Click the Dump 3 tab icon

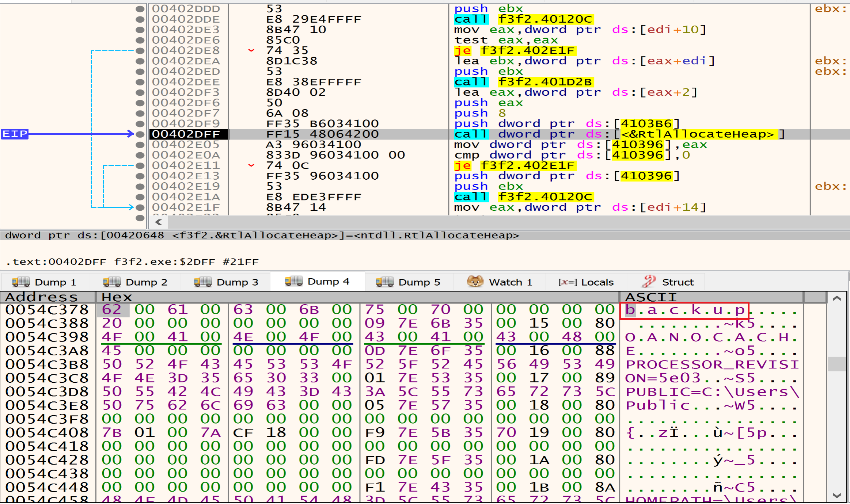tap(203, 282)
